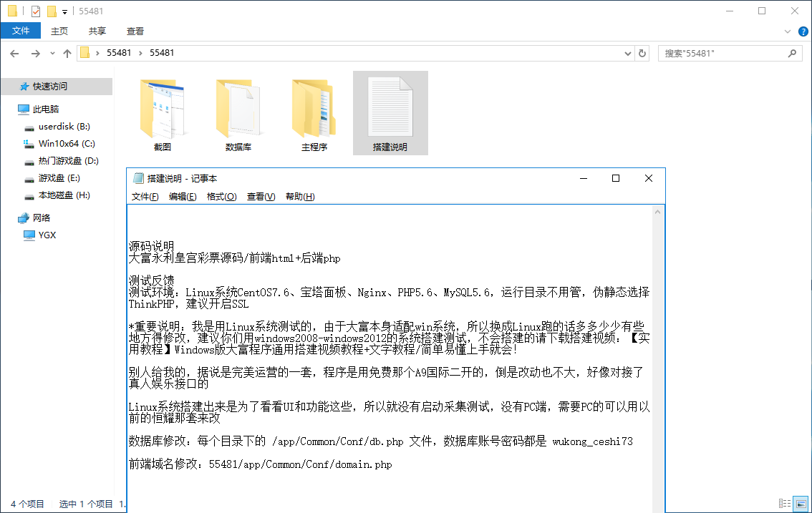Click the Help question mark icon
Image resolution: width=812 pixels, height=513 pixels.
click(803, 31)
